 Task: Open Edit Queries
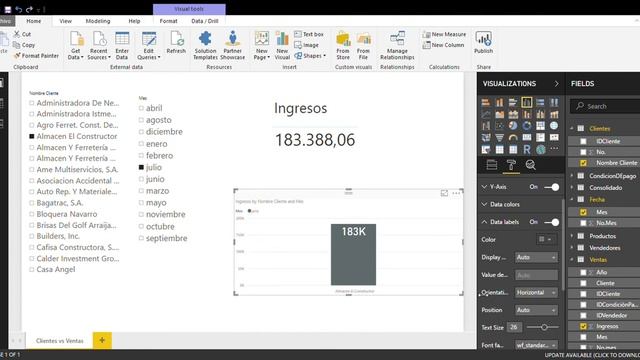pyautogui.click(x=149, y=46)
